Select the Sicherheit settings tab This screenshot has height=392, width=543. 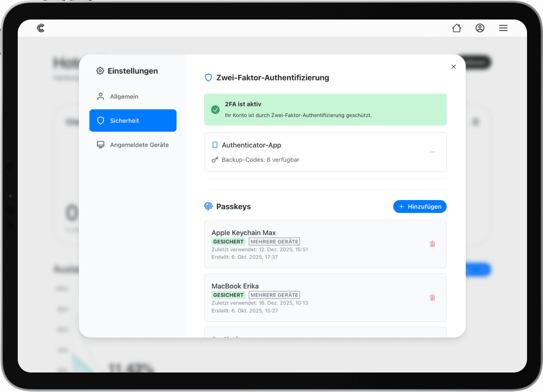(x=133, y=121)
